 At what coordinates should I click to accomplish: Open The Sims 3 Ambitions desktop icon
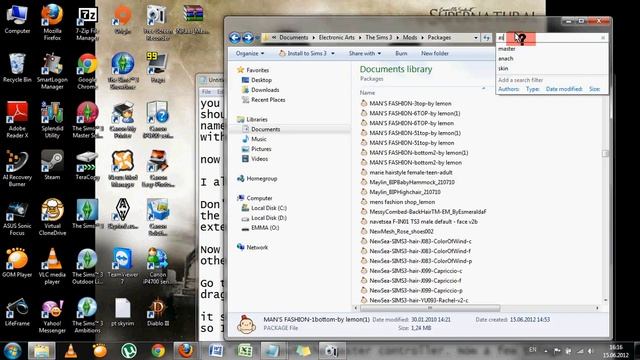pos(87,316)
